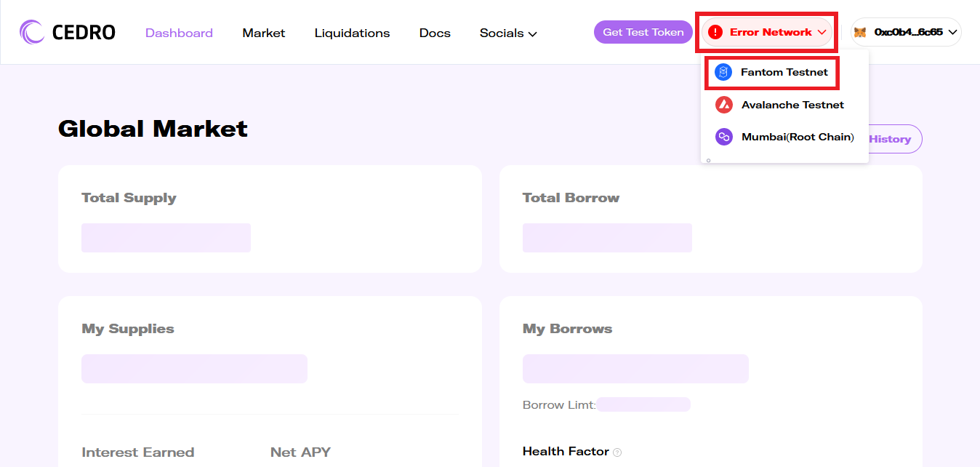Select Fantom Testnet from network list
This screenshot has height=467, width=980.
coord(784,72)
